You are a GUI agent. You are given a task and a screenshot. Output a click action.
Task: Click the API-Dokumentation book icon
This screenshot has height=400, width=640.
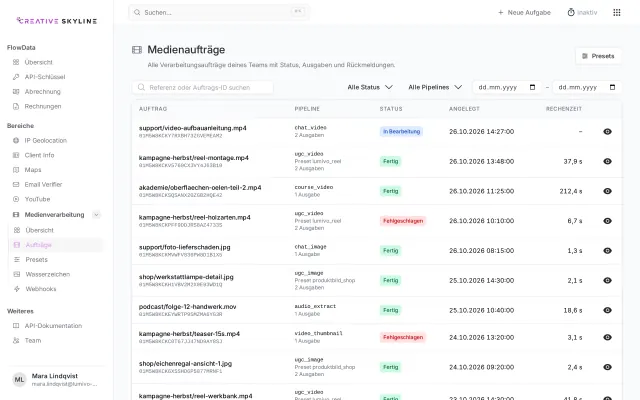point(16,326)
